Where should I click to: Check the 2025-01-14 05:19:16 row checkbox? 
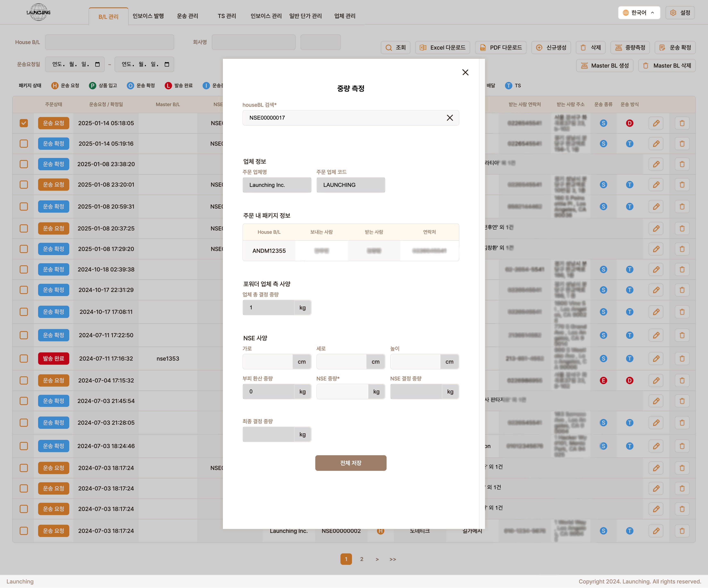(24, 144)
